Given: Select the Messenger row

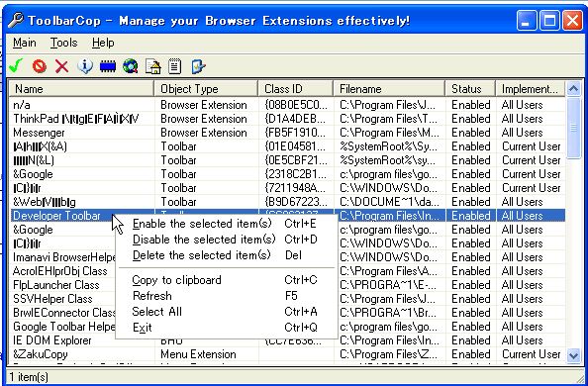Looking at the screenshot, I should pyautogui.click(x=287, y=133).
